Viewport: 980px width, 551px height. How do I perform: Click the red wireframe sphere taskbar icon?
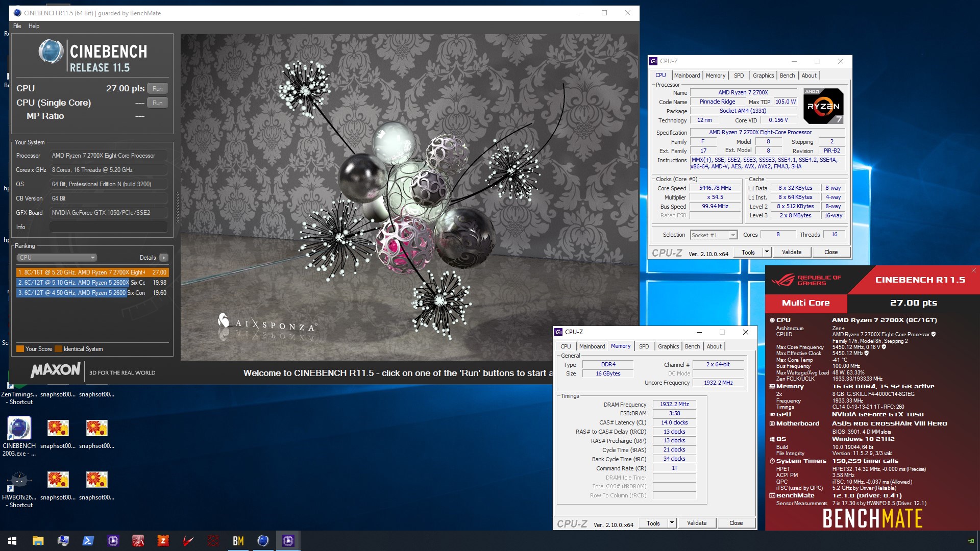213,541
